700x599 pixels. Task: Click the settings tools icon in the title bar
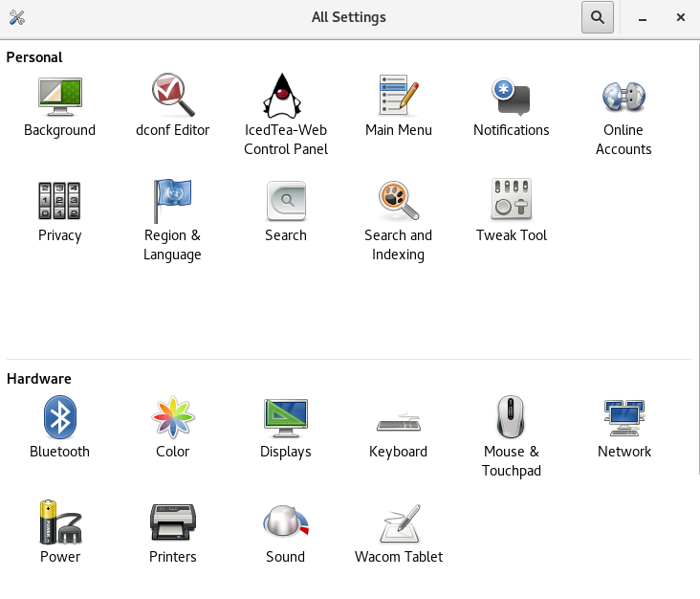click(16, 17)
